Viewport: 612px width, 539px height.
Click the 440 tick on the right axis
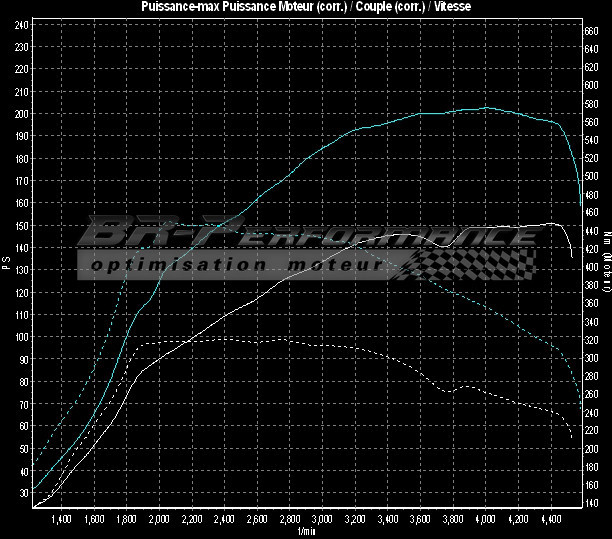[591, 230]
